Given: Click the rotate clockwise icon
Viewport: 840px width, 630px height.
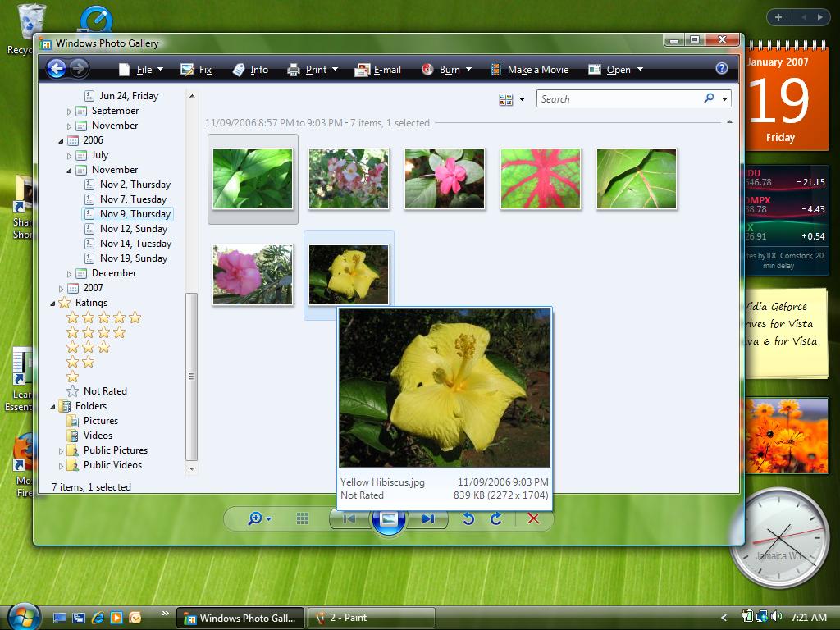Looking at the screenshot, I should pyautogui.click(x=496, y=518).
